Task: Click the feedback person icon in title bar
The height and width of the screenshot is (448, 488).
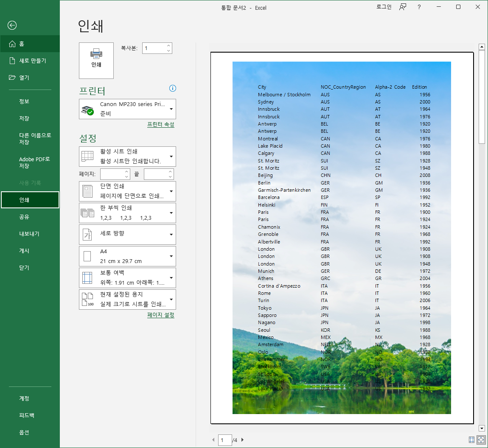Action: (403, 7)
